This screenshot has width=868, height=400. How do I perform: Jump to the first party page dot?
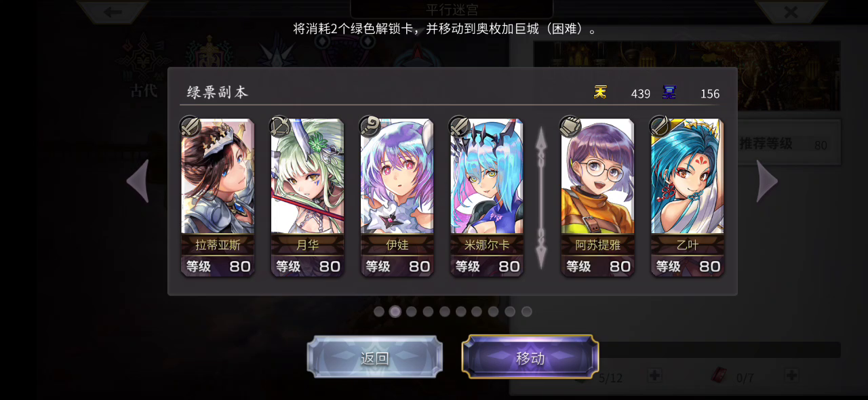pos(379,311)
